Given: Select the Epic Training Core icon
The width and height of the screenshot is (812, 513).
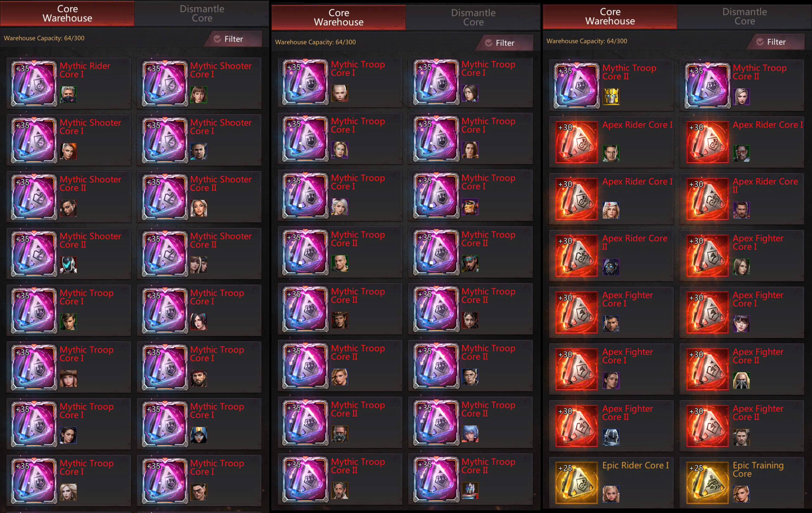Looking at the screenshot, I should pos(707,482).
